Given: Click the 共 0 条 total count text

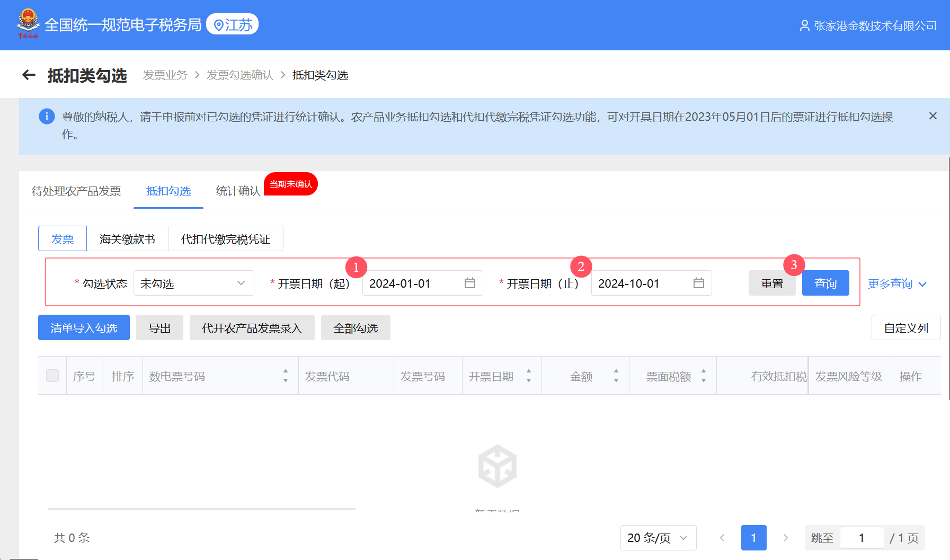Looking at the screenshot, I should pos(72,538).
